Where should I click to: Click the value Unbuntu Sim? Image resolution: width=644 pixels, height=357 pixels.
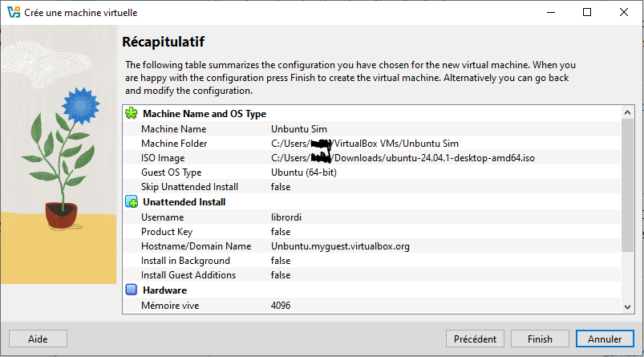[299, 129]
